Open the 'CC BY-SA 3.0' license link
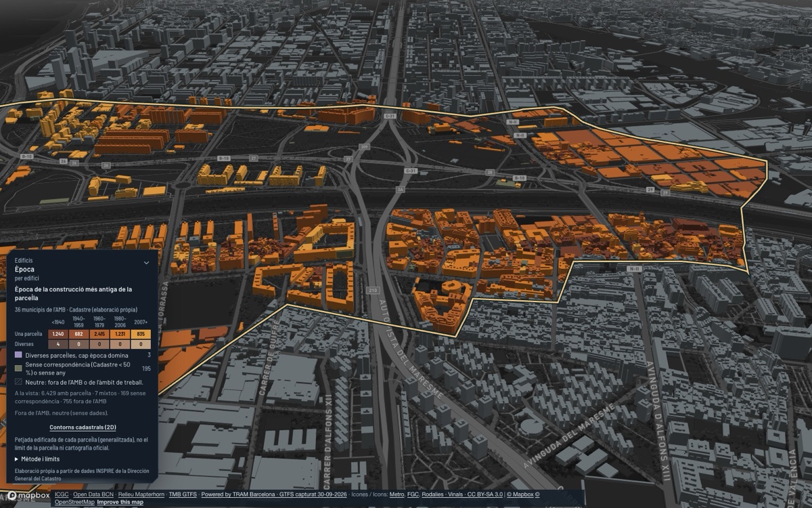This screenshot has width=812, height=508. point(487,494)
